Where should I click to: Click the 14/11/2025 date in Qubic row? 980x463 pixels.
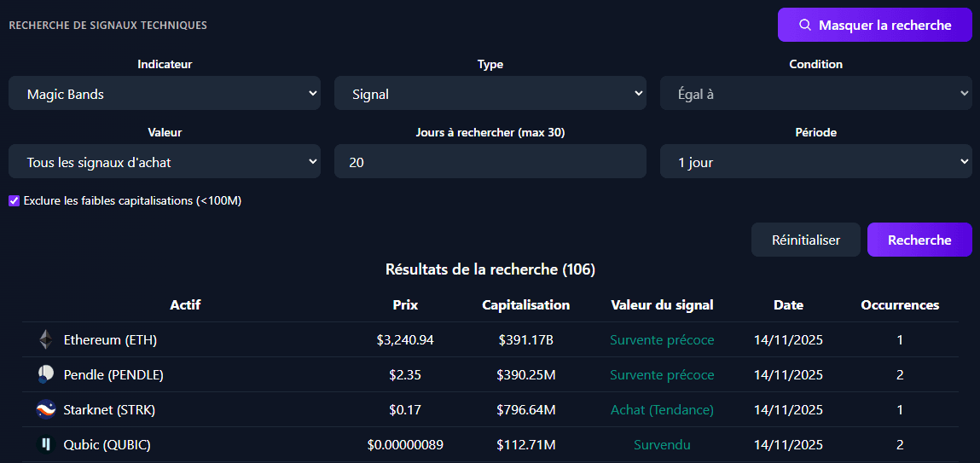[788, 445]
